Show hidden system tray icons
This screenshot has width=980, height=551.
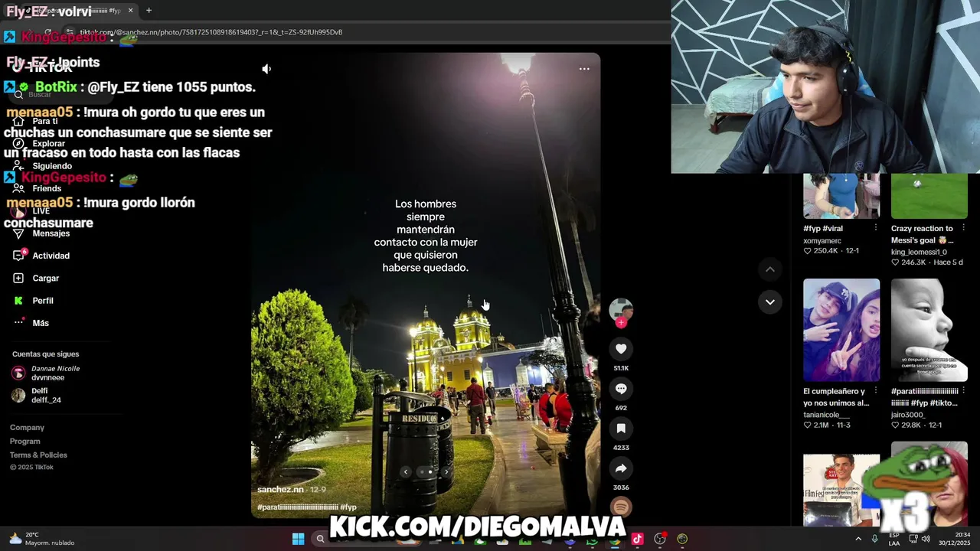point(857,539)
